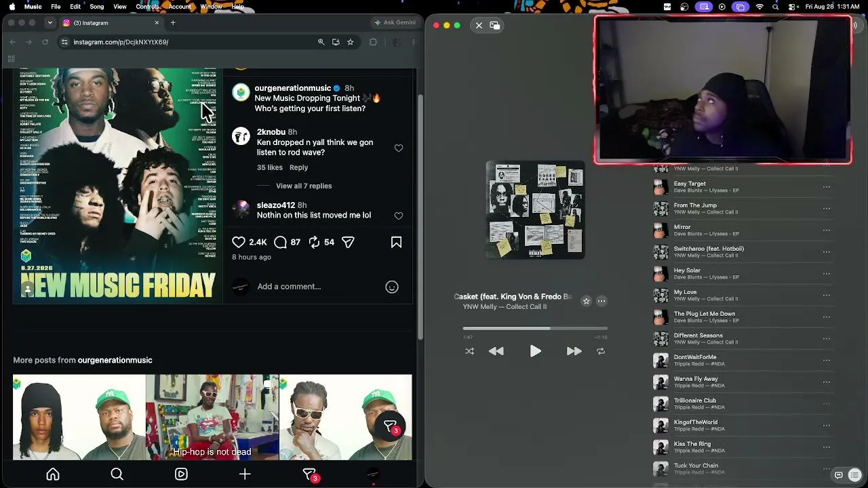
Task: Open sleazo412's profile link
Action: 276,205
